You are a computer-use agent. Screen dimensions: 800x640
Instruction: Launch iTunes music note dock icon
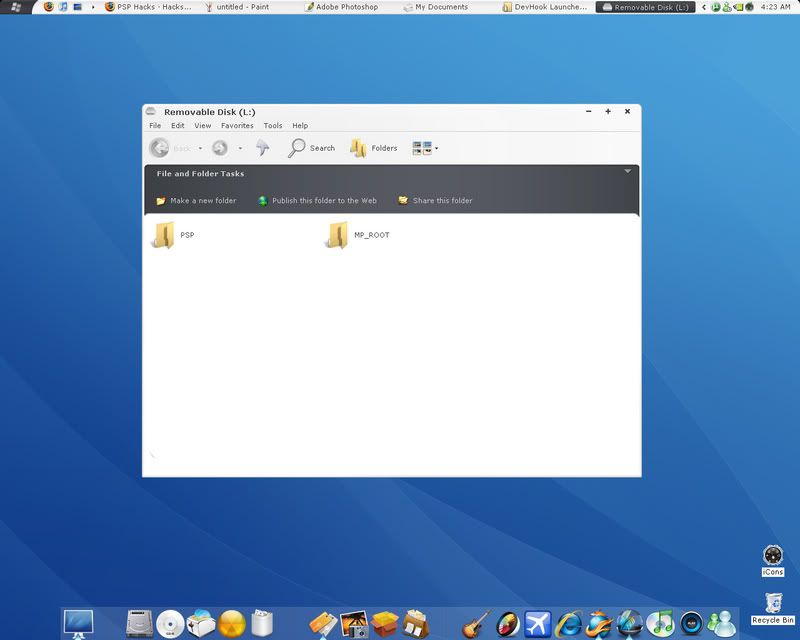coord(661,624)
